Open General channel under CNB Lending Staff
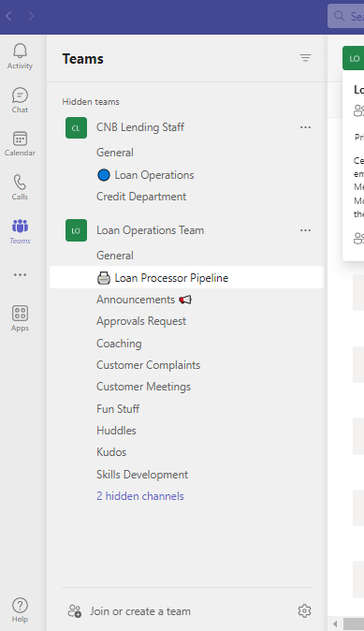The height and width of the screenshot is (631, 364). coord(115,153)
